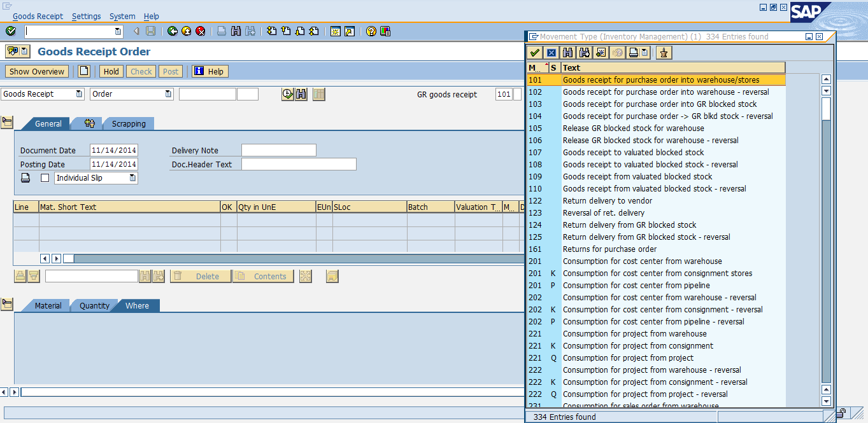Open the Help menu in the menu bar
This screenshot has width=868, height=423.
click(152, 16)
